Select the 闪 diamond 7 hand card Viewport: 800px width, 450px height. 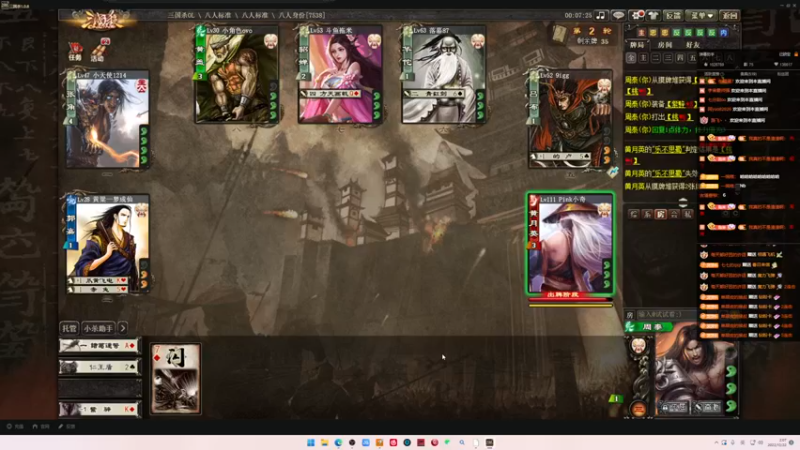click(176, 378)
